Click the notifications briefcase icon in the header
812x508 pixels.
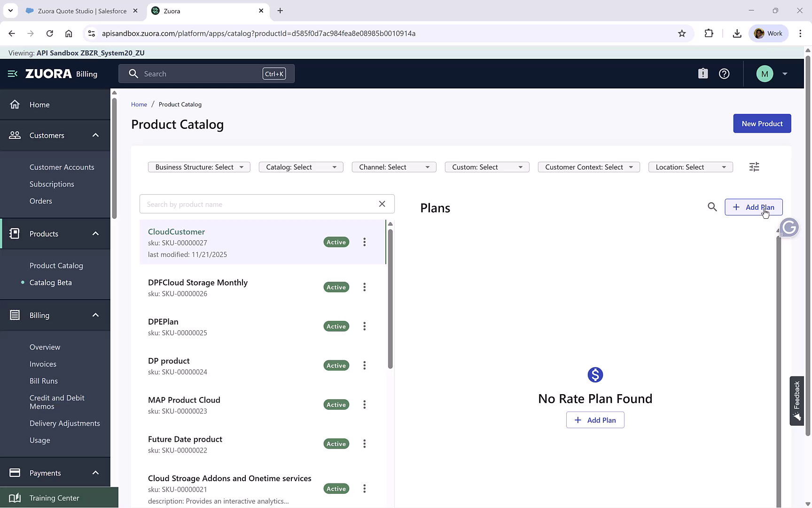(703, 73)
